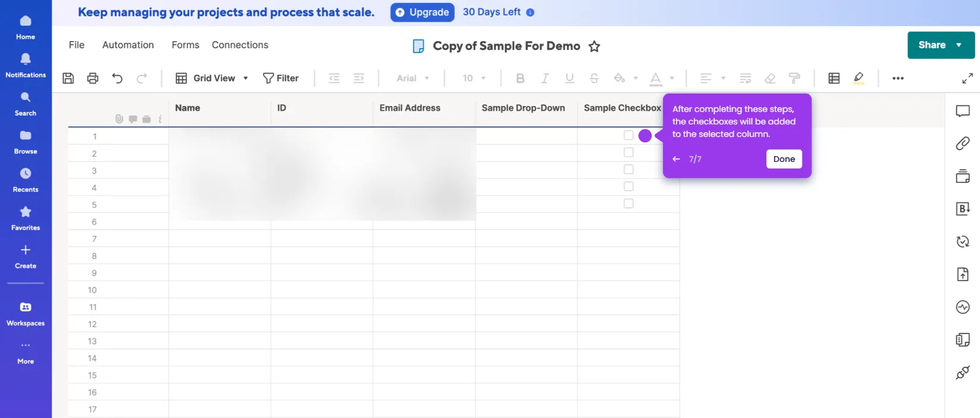
Task: Click Done in the tooltip
Action: point(784,159)
